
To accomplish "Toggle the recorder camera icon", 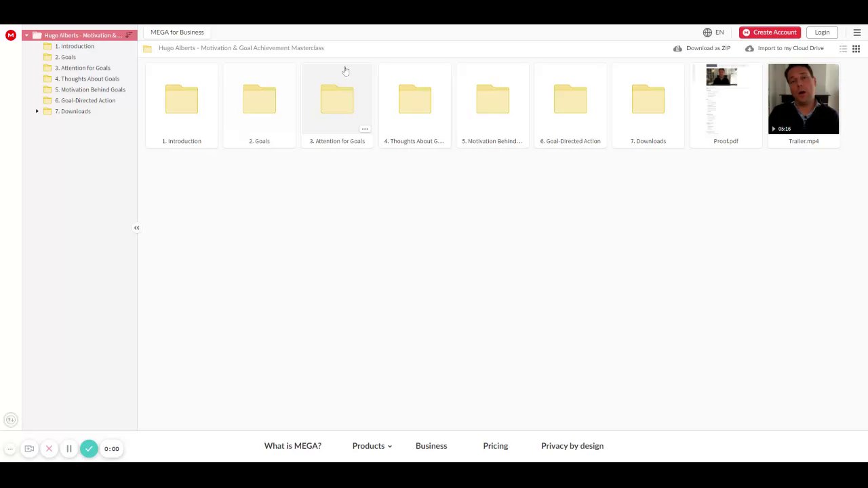I will (x=29, y=449).
